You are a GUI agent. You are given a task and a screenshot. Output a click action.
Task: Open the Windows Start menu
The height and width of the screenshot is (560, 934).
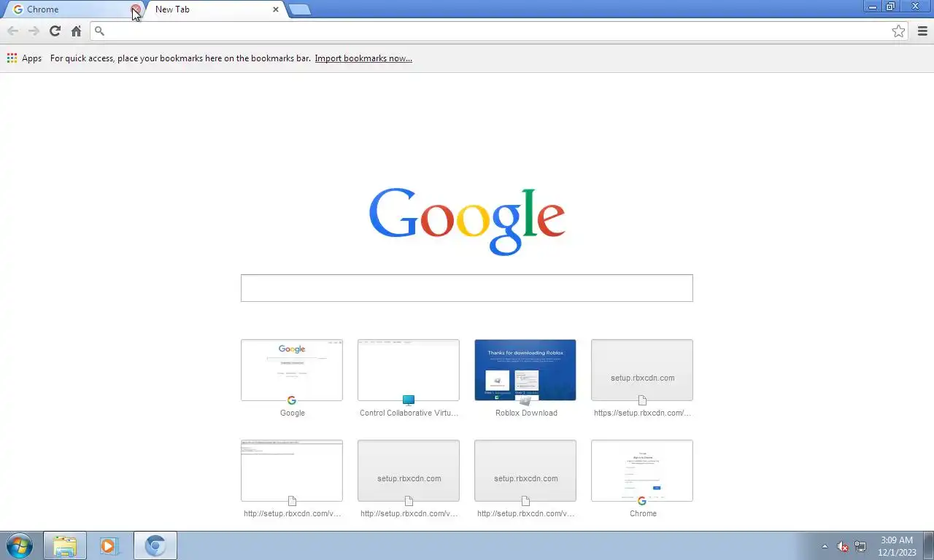[19, 545]
